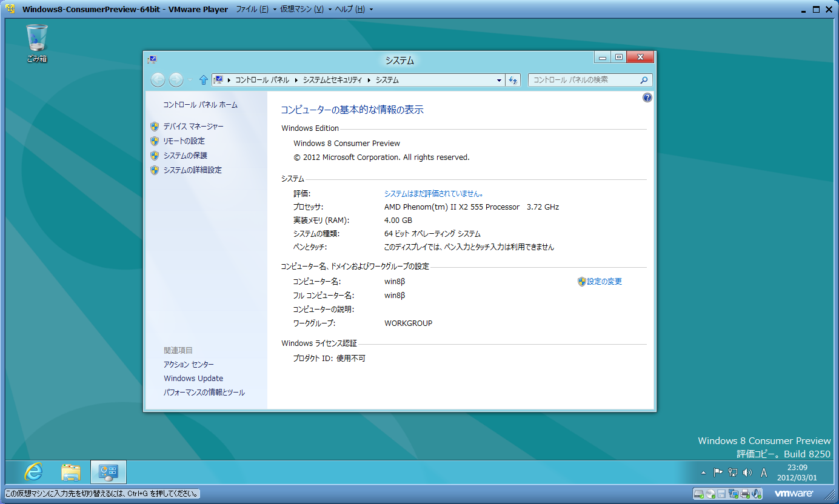The width and height of the screenshot is (839, 504).
Task: Click VMware network adapter status icon
Action: click(x=733, y=494)
